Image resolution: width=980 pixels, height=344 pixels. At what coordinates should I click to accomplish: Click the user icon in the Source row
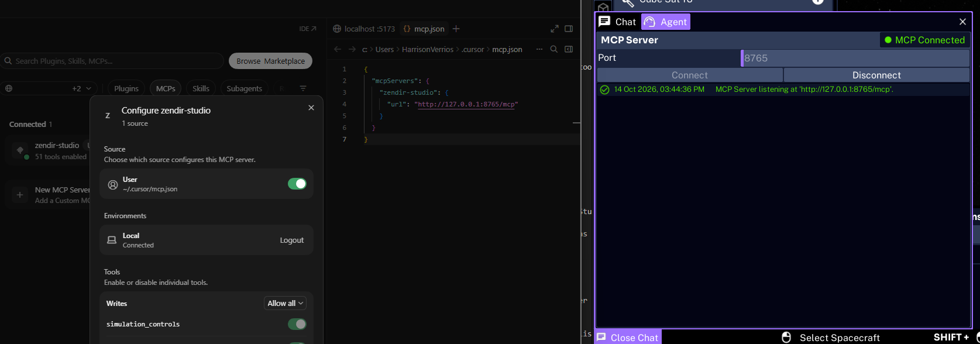[113, 184]
